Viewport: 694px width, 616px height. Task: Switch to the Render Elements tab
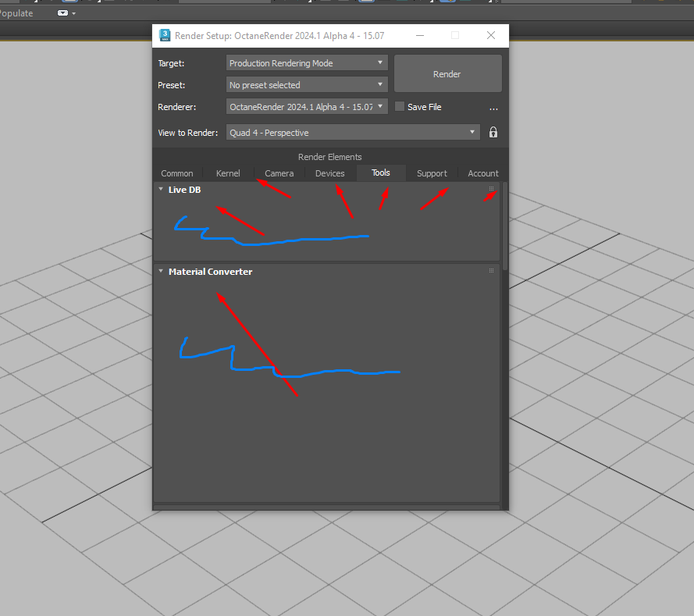point(329,157)
